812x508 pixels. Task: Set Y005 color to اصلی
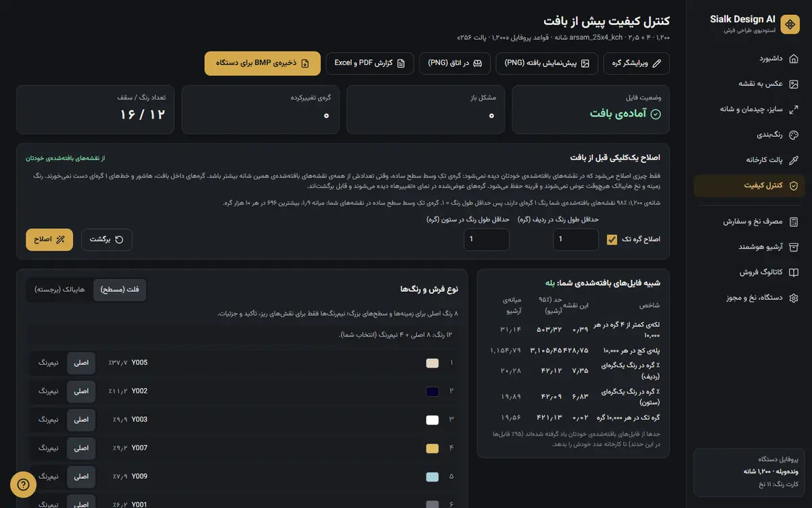tap(81, 363)
